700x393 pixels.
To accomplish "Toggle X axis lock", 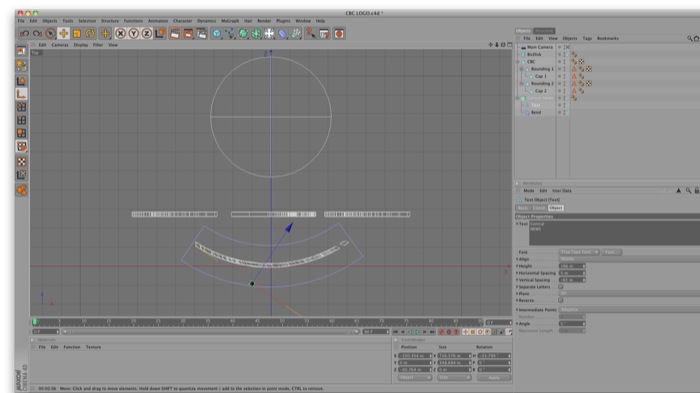I will [x=120, y=33].
